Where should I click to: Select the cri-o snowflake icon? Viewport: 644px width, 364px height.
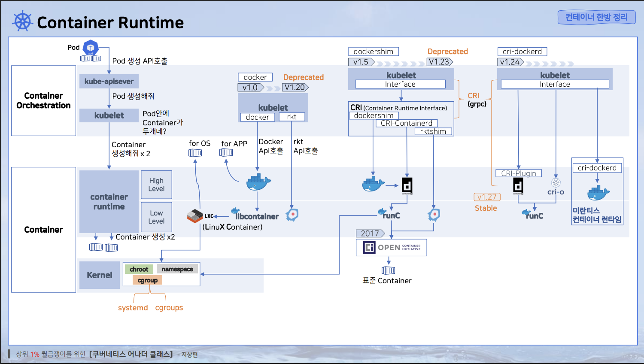[556, 183]
